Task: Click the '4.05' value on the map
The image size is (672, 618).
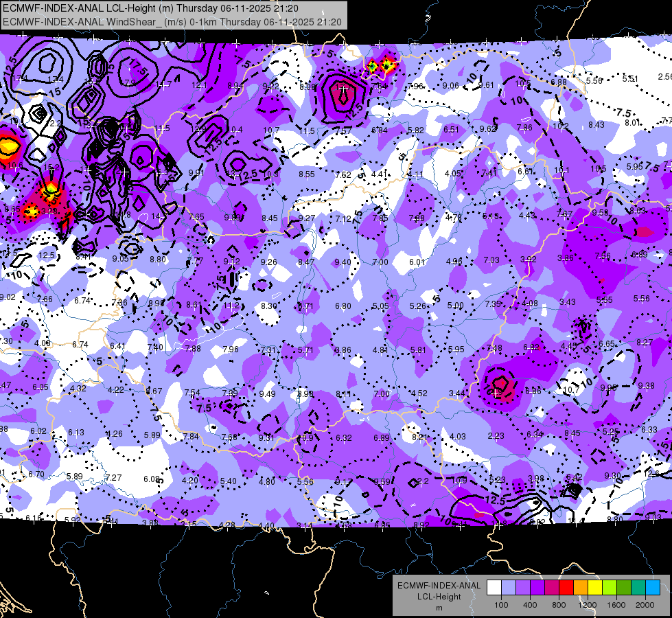Action: [452, 174]
